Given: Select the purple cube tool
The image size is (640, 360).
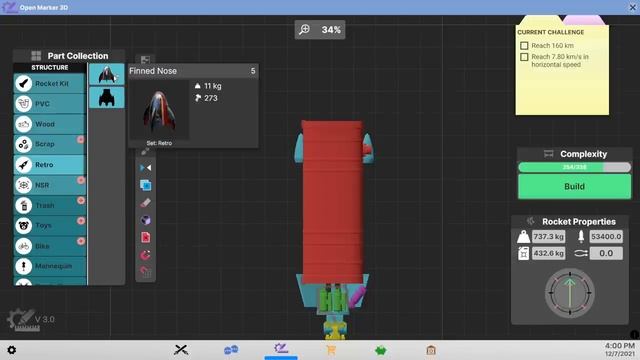Looking at the screenshot, I should click(x=146, y=220).
